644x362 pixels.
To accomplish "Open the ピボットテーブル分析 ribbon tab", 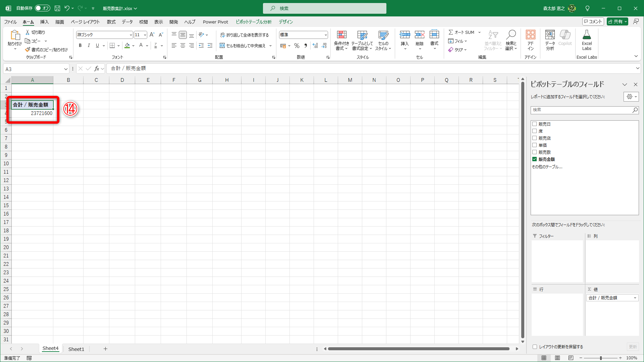I will 254,22.
